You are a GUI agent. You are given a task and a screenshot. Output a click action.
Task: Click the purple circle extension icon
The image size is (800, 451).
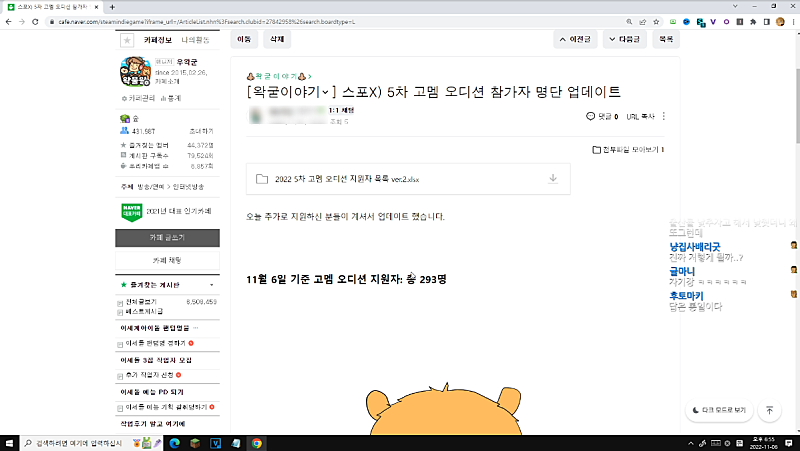[x=726, y=22]
